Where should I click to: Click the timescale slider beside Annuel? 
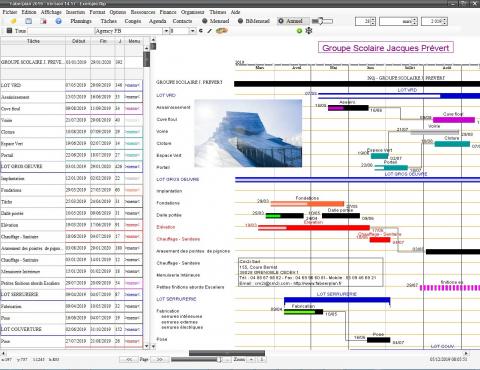point(322,21)
